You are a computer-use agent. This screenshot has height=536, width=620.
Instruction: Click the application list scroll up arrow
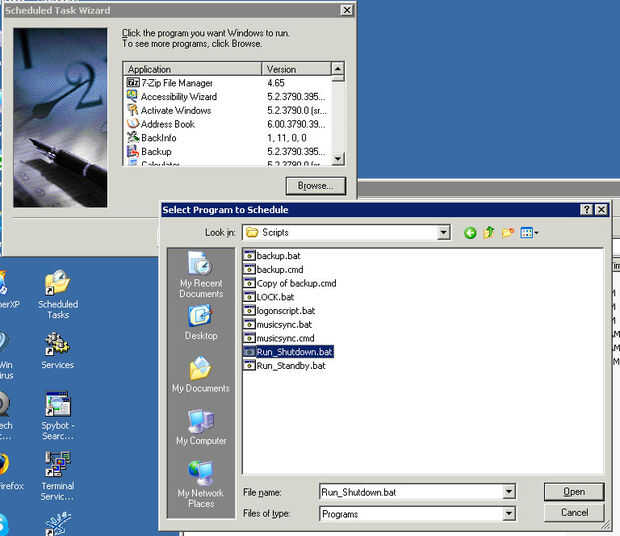coord(337,68)
